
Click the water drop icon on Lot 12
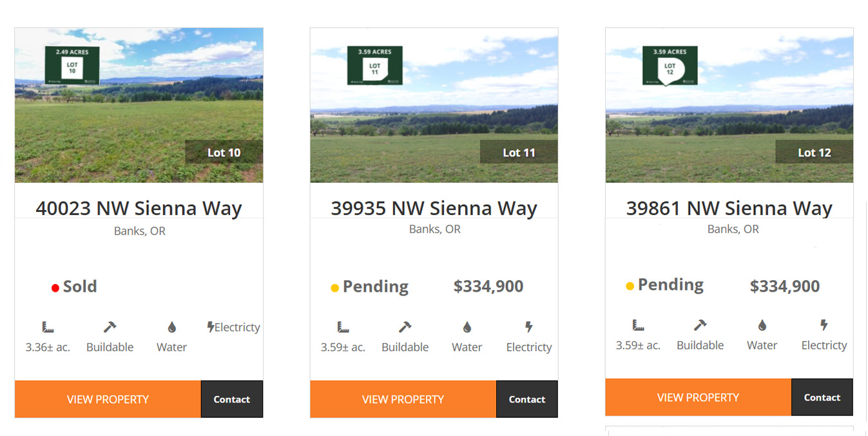pos(762,325)
